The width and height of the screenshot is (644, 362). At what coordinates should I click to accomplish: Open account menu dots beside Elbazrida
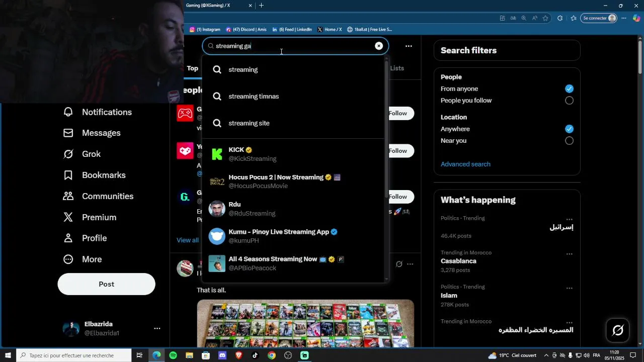coord(157,328)
